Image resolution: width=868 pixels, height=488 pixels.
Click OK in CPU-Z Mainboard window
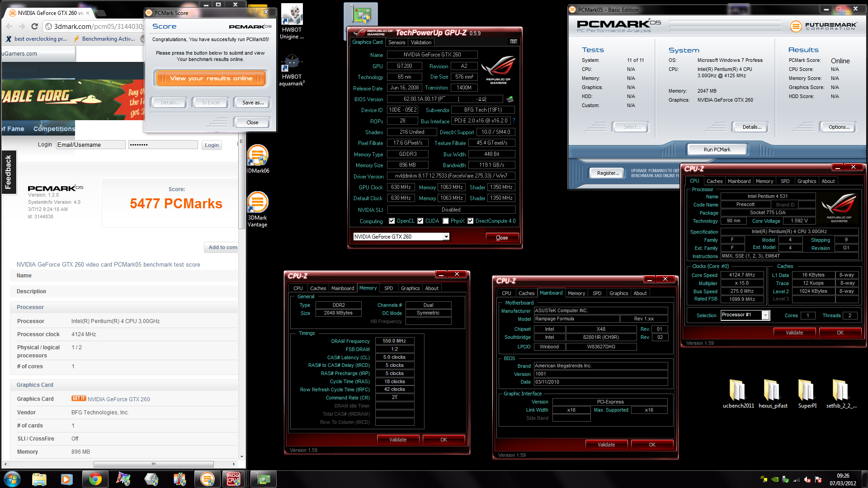(x=652, y=445)
